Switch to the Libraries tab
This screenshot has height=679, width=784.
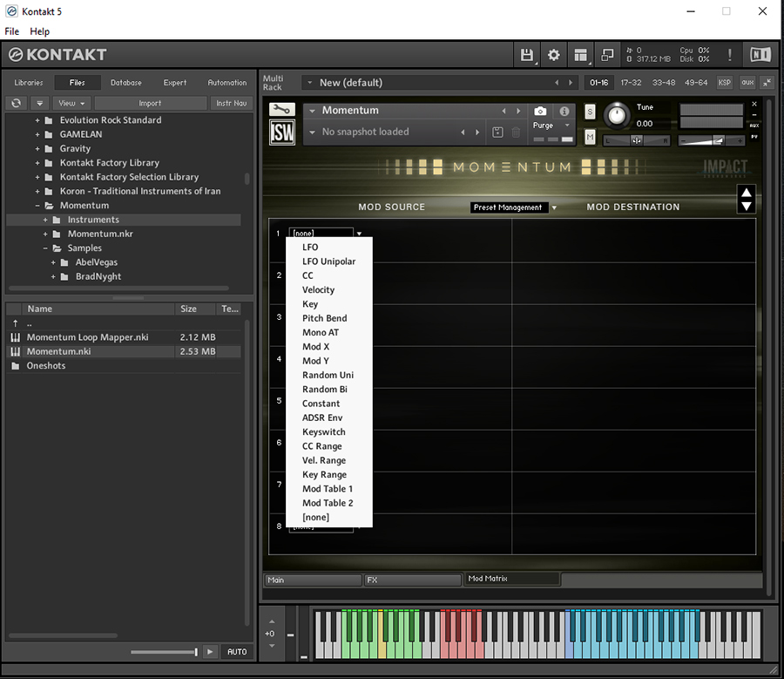tap(29, 83)
